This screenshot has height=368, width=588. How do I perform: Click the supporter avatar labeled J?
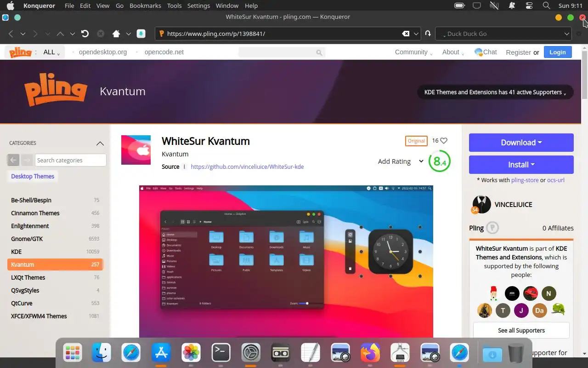coord(521,310)
